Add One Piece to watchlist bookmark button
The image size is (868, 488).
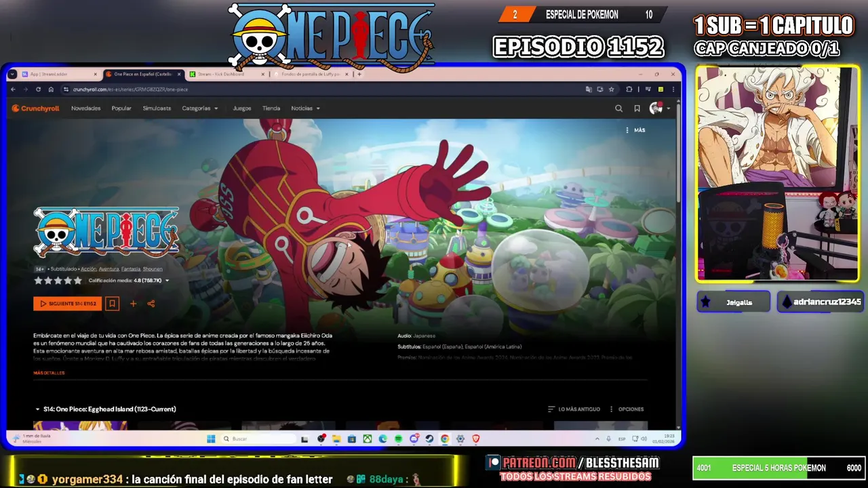pyautogui.click(x=113, y=304)
